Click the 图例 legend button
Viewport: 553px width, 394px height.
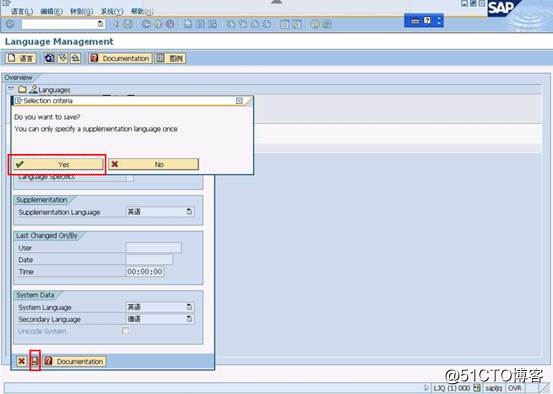[170, 58]
